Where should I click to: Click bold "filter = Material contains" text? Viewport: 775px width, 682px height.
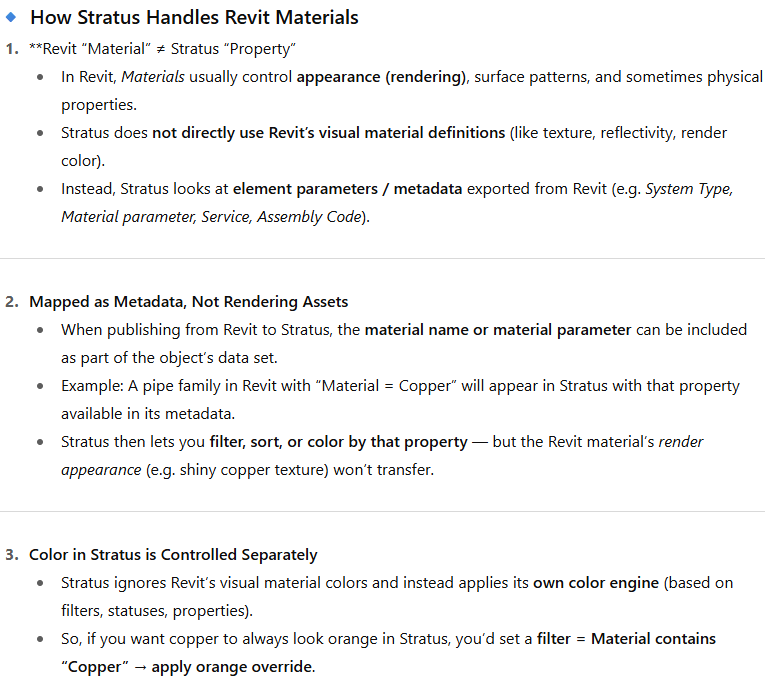(626, 639)
